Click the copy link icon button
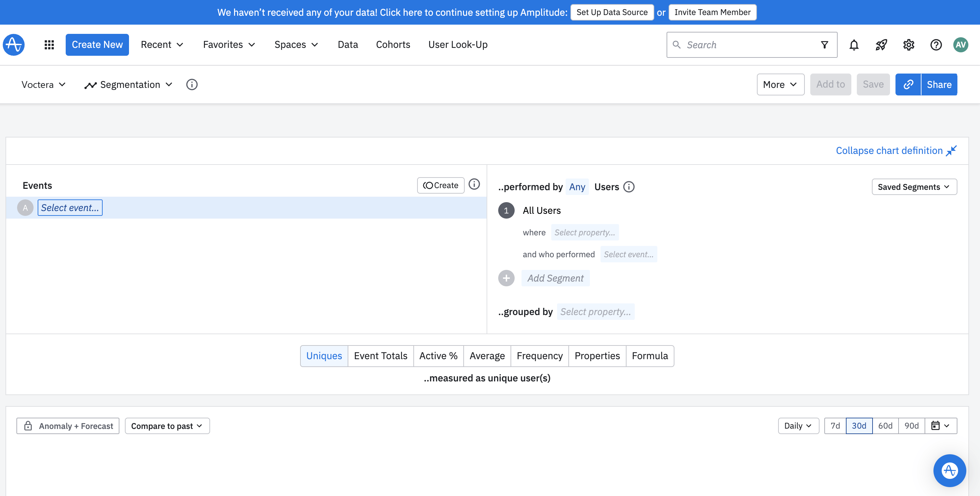Image resolution: width=980 pixels, height=496 pixels. [x=908, y=84]
